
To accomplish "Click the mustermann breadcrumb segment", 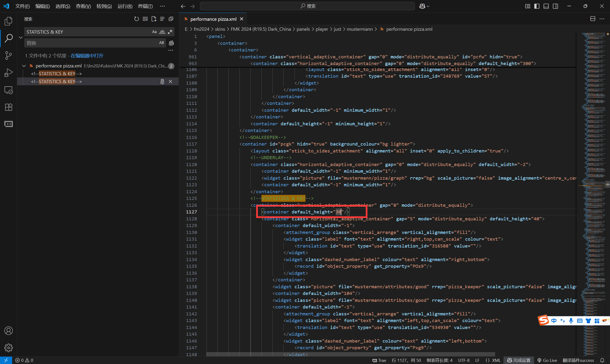I will (360, 29).
